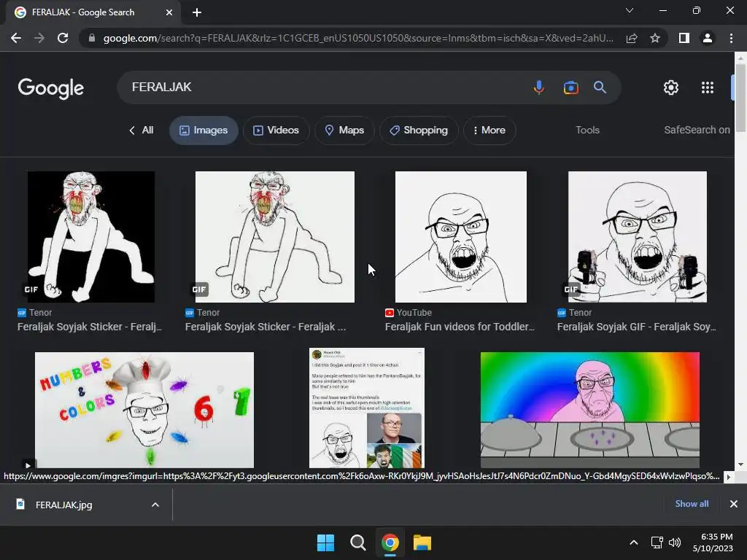Open white-background crawling Feraljak GIF
747x560 pixels.
[275, 237]
